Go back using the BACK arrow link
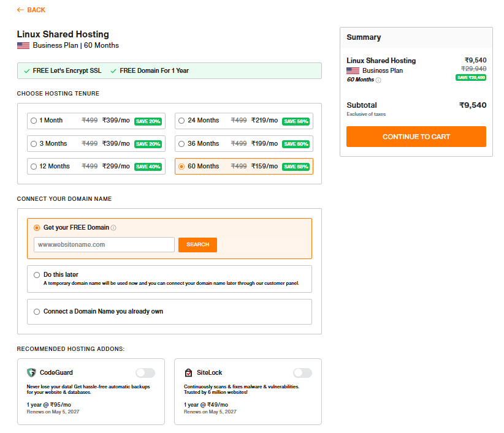 (31, 10)
